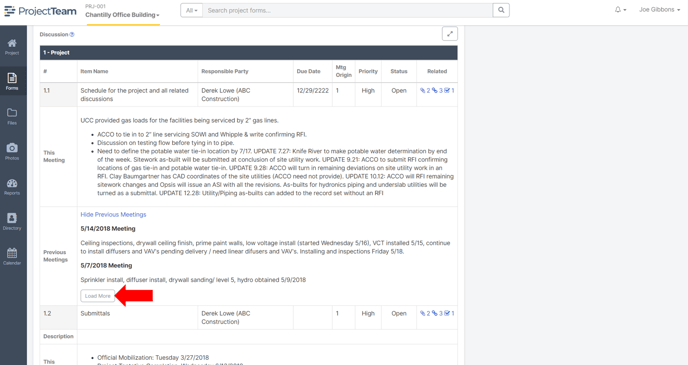This screenshot has height=365, width=688.
Task: Click the Responsible Party column header
Action: pos(225,71)
